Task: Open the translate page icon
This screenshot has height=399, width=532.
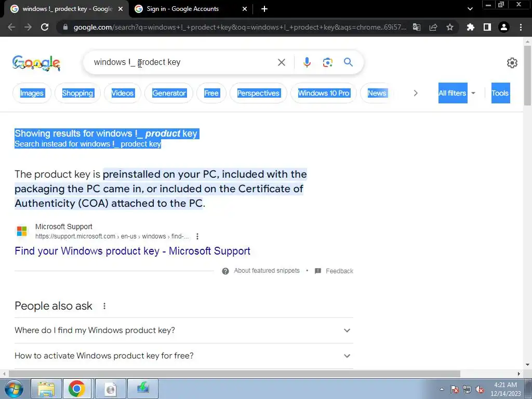Action: click(x=417, y=27)
